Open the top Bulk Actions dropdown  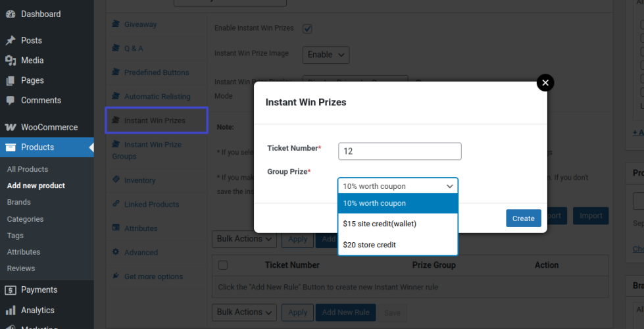(x=244, y=239)
